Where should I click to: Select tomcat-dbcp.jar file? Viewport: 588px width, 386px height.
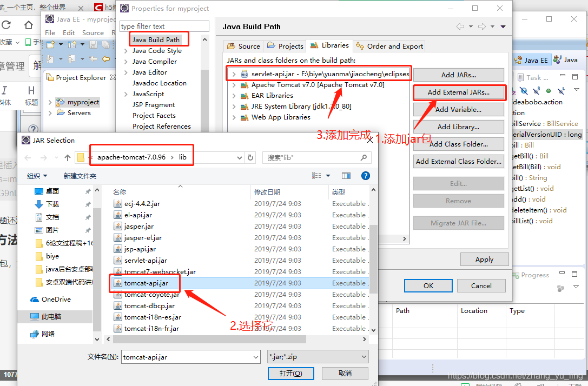point(149,306)
